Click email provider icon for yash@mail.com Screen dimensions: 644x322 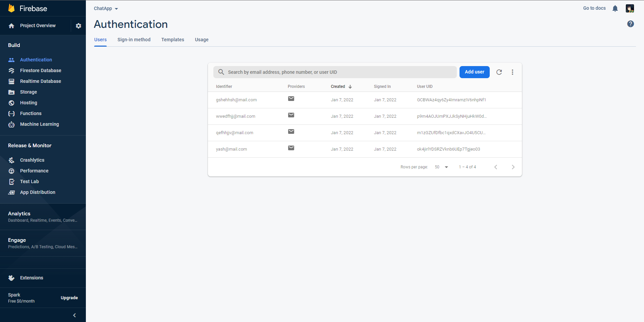[291, 148]
